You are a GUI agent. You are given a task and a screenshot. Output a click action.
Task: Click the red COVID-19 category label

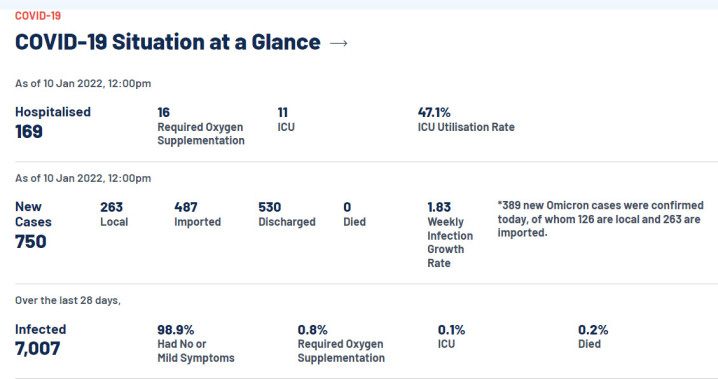tap(38, 16)
